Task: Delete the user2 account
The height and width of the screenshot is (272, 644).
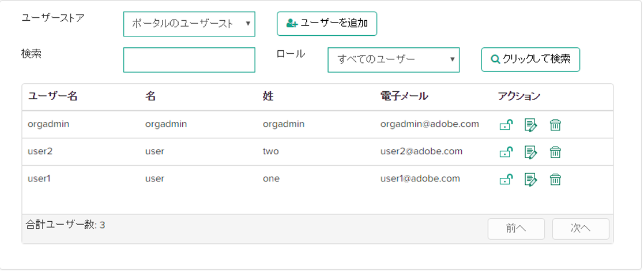Action: click(555, 152)
